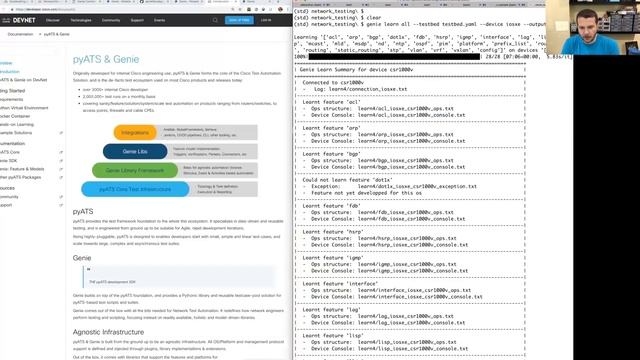
Task: Click the dark blue Genie Libs pill
Action: [x=135, y=151]
